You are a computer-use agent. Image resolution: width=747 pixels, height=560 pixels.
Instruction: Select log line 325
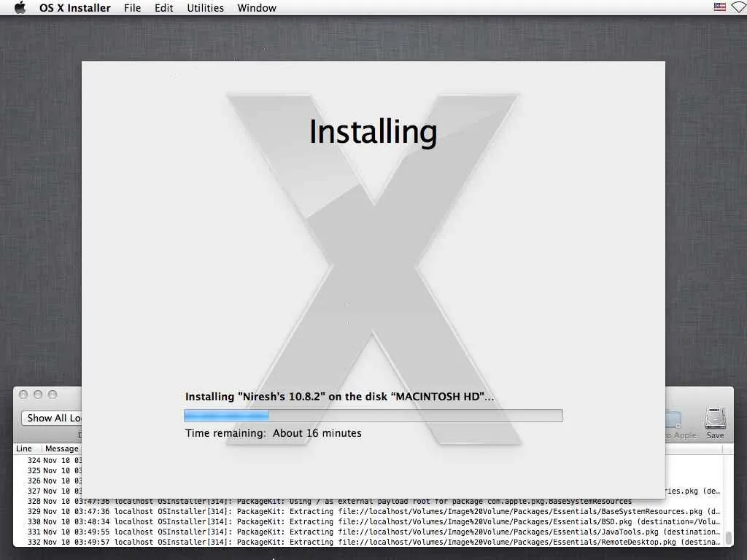(47, 470)
